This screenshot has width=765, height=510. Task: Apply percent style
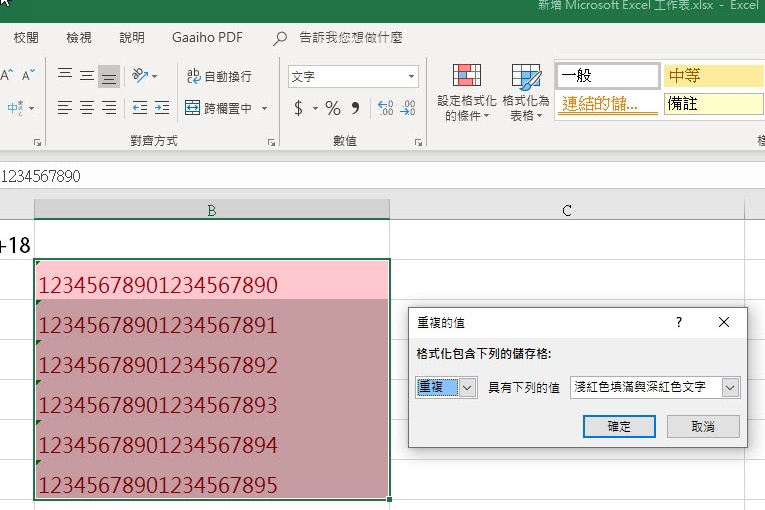click(x=333, y=108)
